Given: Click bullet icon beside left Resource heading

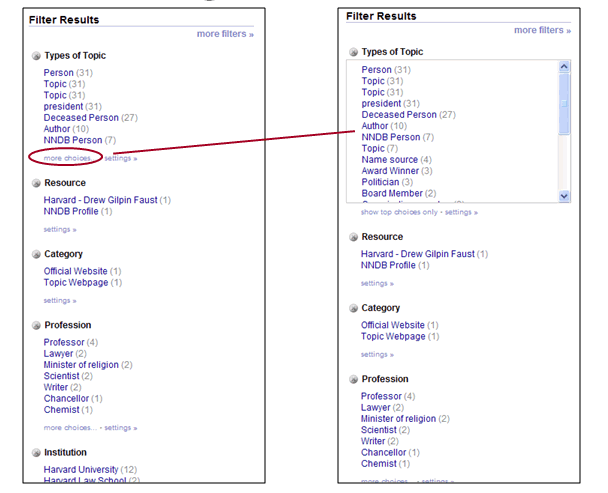Looking at the screenshot, I should [36, 183].
